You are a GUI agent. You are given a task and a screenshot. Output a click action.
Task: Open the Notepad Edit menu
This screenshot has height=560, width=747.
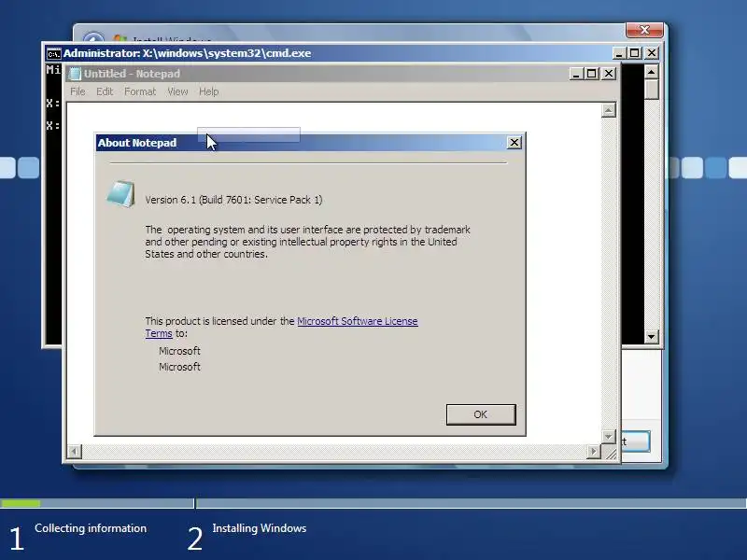(105, 91)
